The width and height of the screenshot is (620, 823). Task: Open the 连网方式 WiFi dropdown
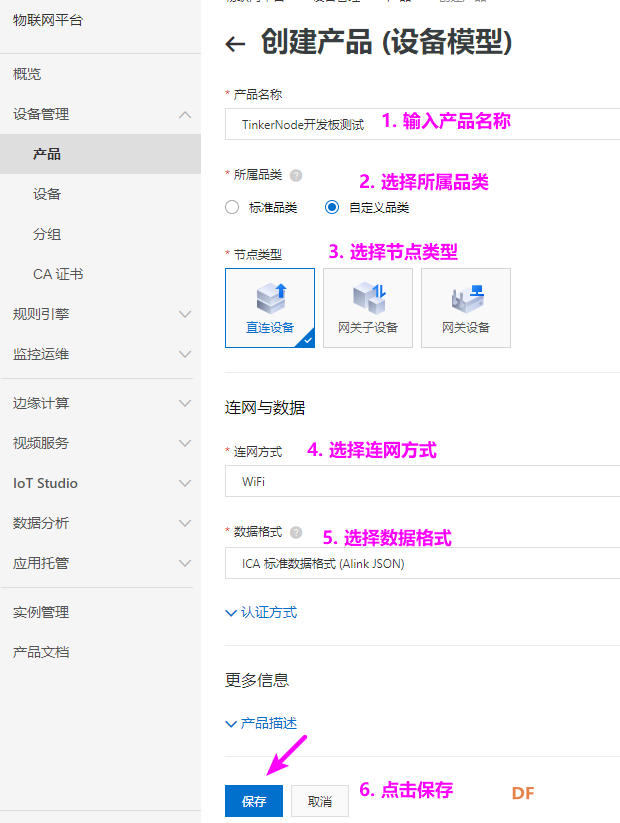[423, 481]
